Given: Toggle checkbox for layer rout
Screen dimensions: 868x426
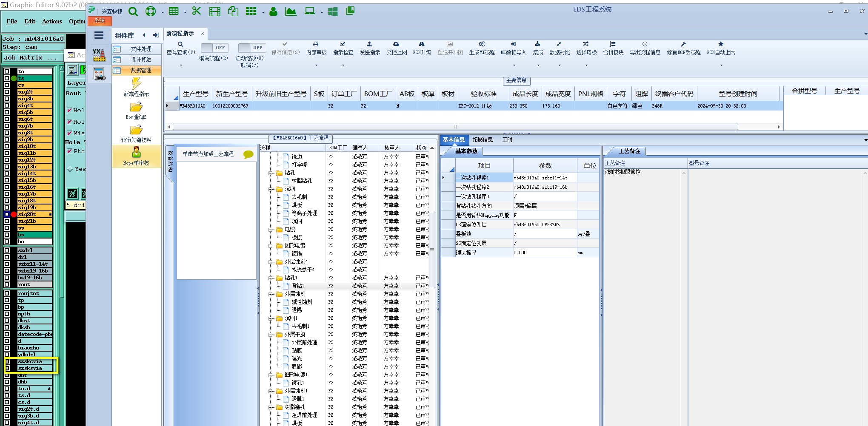Looking at the screenshot, I should (x=7, y=284).
